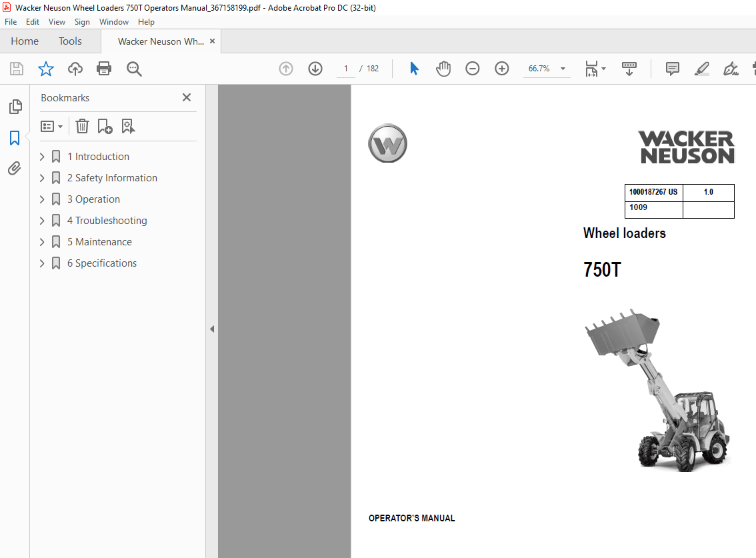Zoom out with the minus icon

click(x=473, y=68)
